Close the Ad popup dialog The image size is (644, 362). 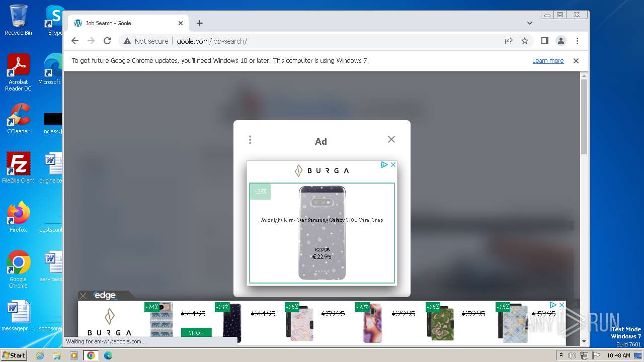[391, 139]
